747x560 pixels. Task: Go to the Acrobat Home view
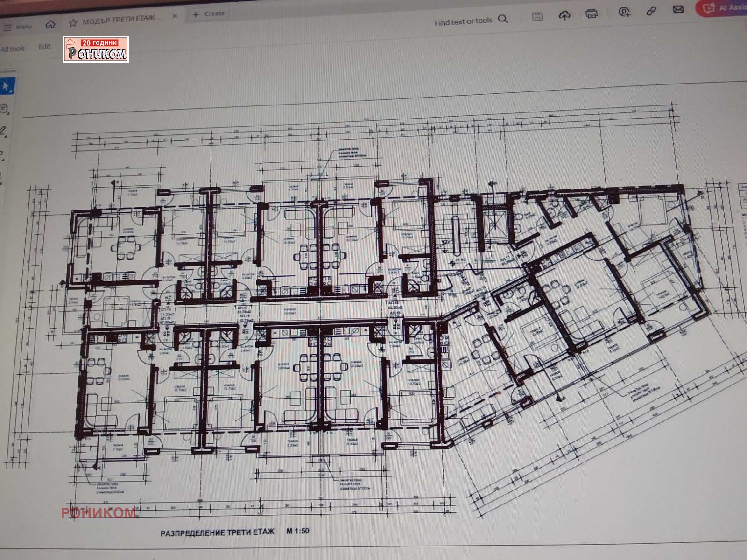[50, 24]
